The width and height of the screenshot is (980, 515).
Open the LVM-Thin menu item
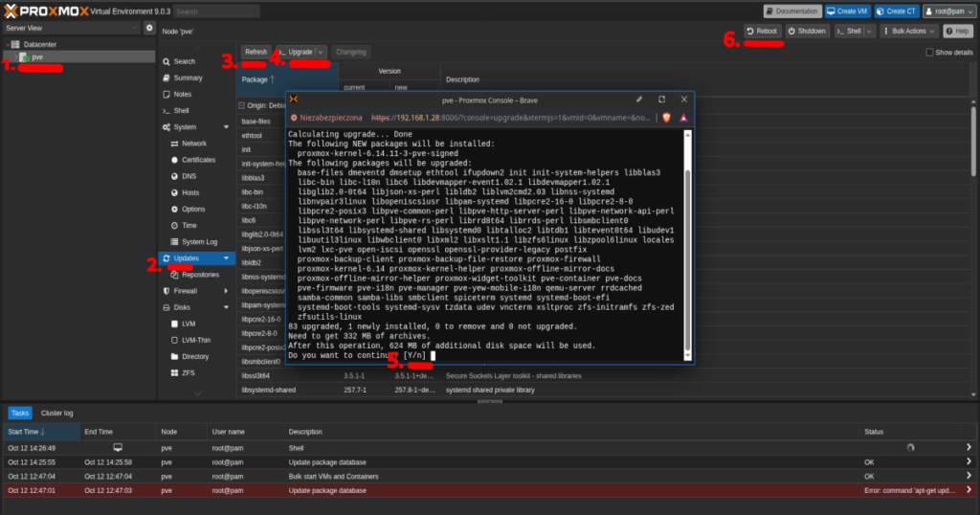pos(196,340)
